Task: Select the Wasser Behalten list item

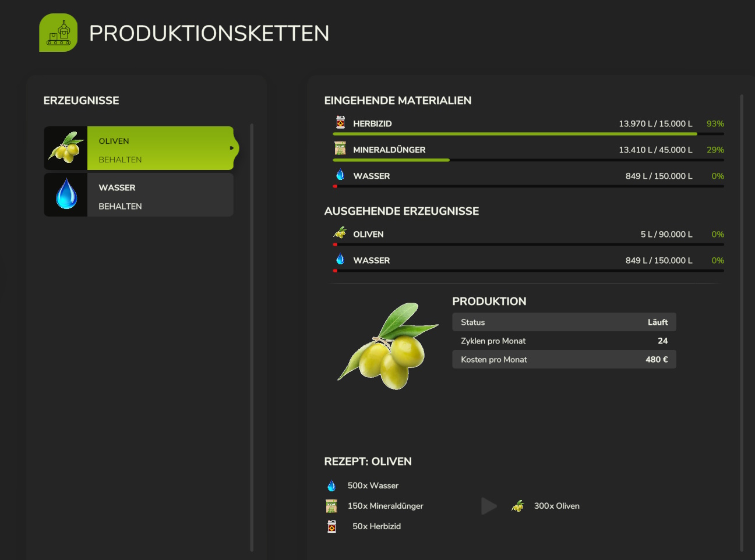Action: click(139, 194)
